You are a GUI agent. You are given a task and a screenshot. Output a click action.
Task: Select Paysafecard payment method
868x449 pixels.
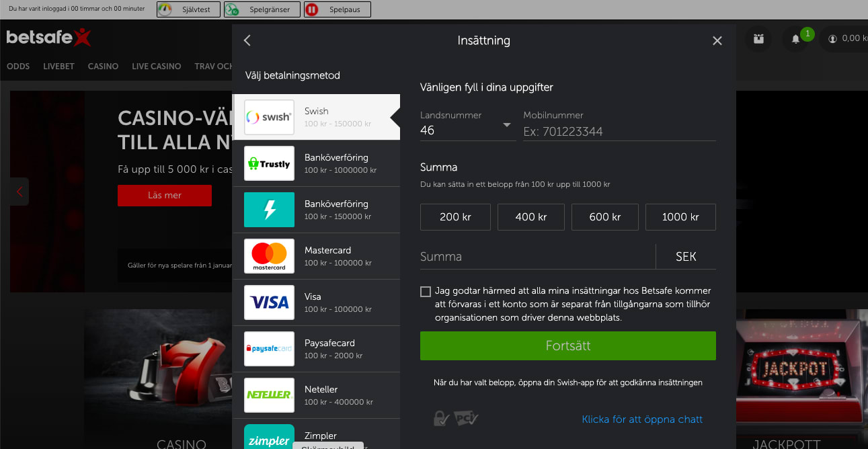coord(316,349)
